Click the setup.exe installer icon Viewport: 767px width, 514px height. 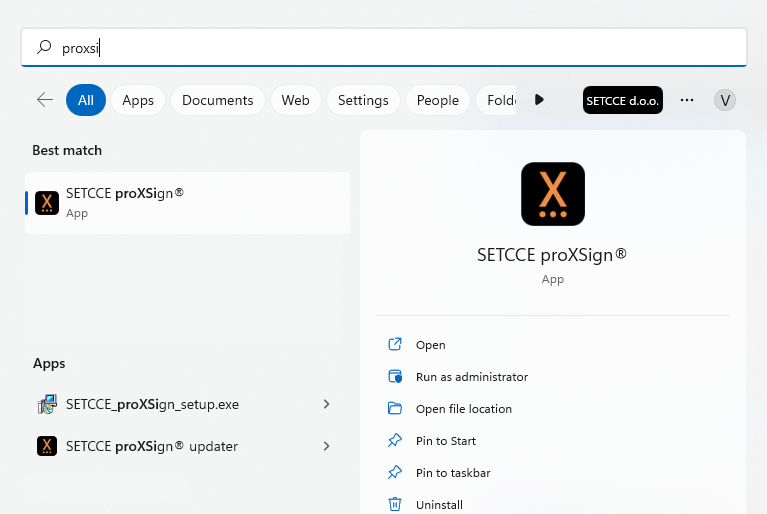[x=47, y=404]
